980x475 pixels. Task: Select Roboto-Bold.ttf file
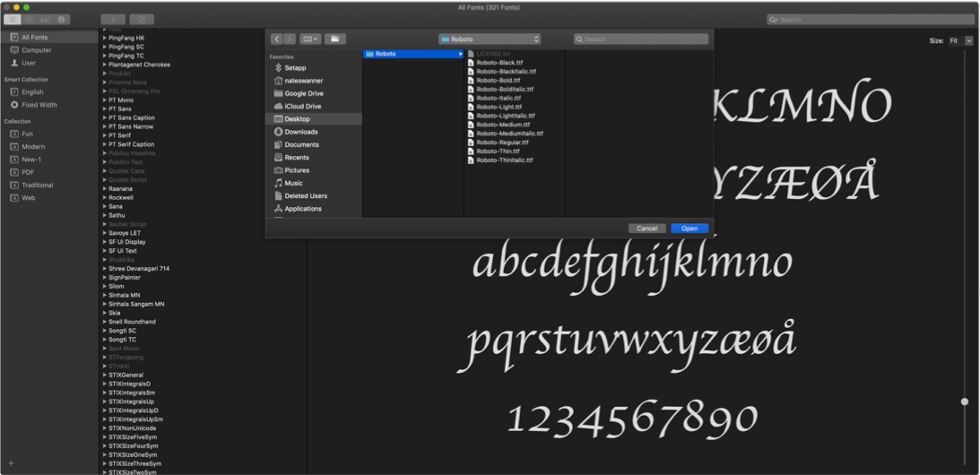[499, 80]
